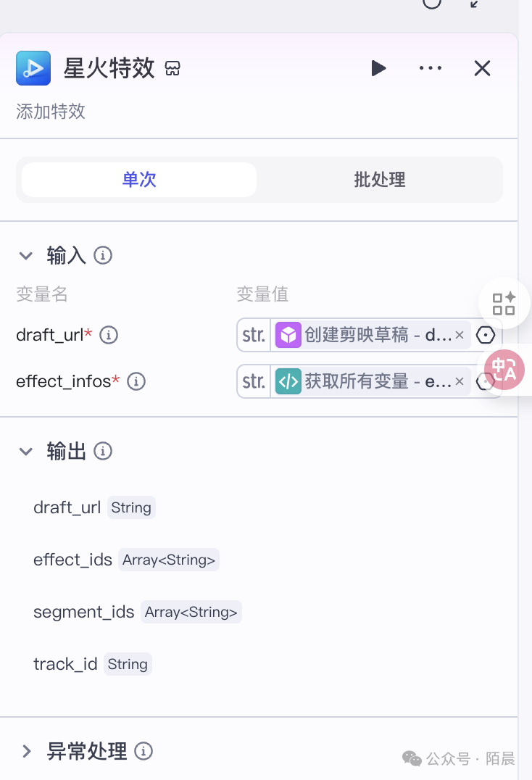
Task: Click info icon beside draft_url input
Action: 109,335
